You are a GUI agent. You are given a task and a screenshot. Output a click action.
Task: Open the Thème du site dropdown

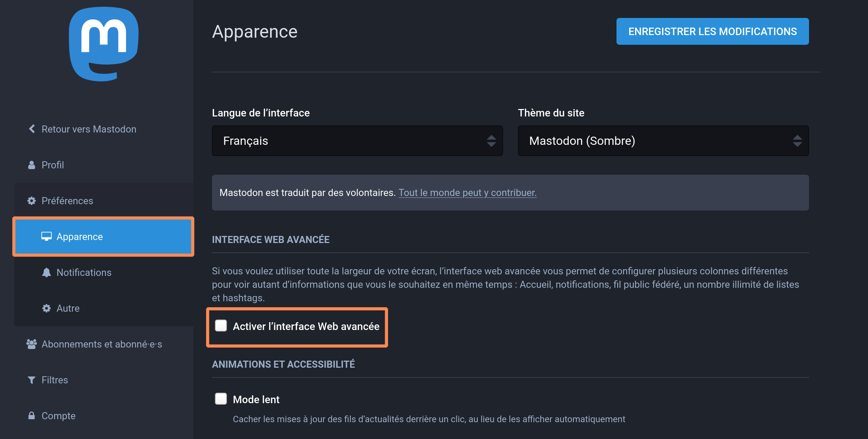click(663, 141)
